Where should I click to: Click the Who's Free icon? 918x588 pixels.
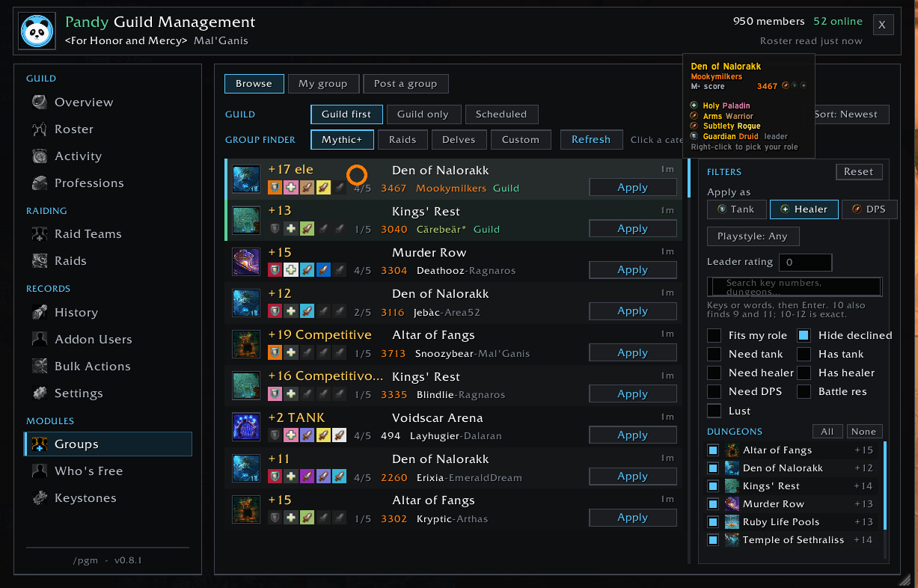(40, 471)
